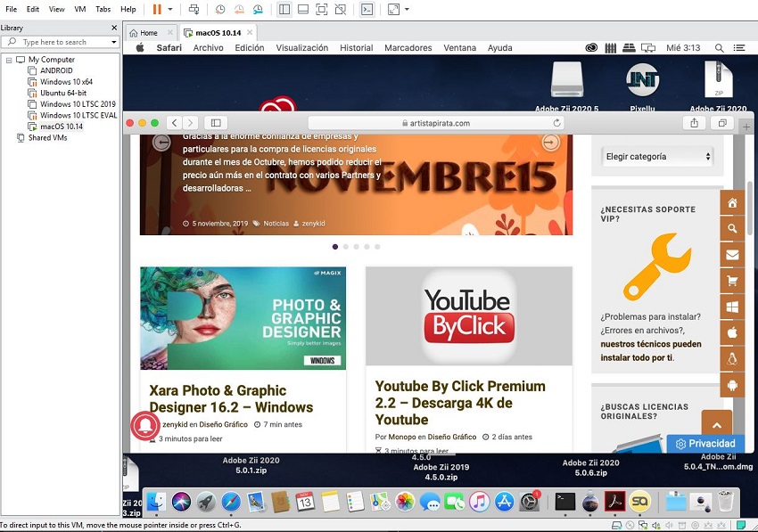Open new Safari tab plus button
This screenshot has height=532, width=758.
746,127
